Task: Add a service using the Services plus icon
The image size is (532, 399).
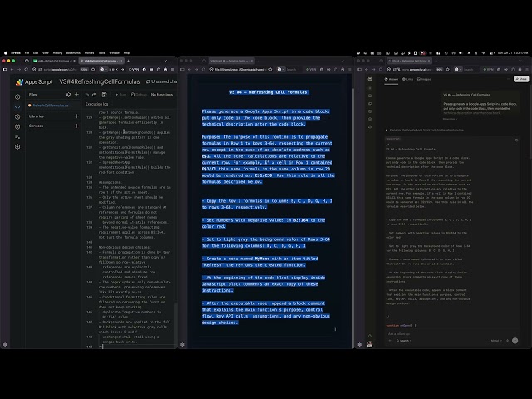Action: (76, 126)
